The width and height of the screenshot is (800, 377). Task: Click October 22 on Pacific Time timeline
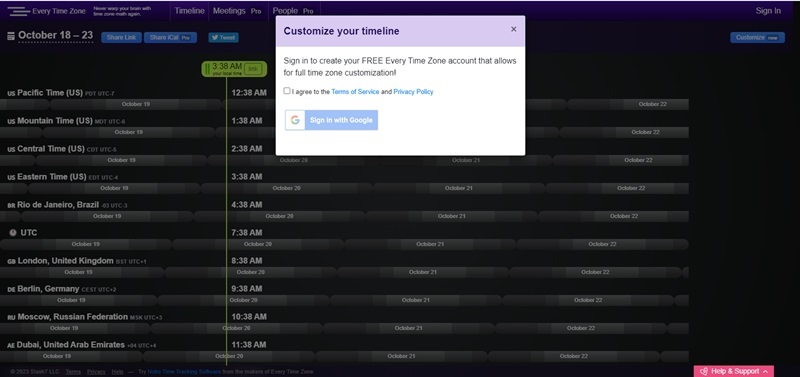point(653,104)
